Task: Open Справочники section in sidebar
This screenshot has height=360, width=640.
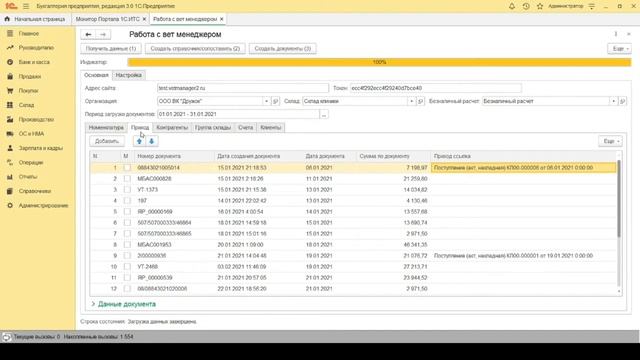Action: (35, 191)
